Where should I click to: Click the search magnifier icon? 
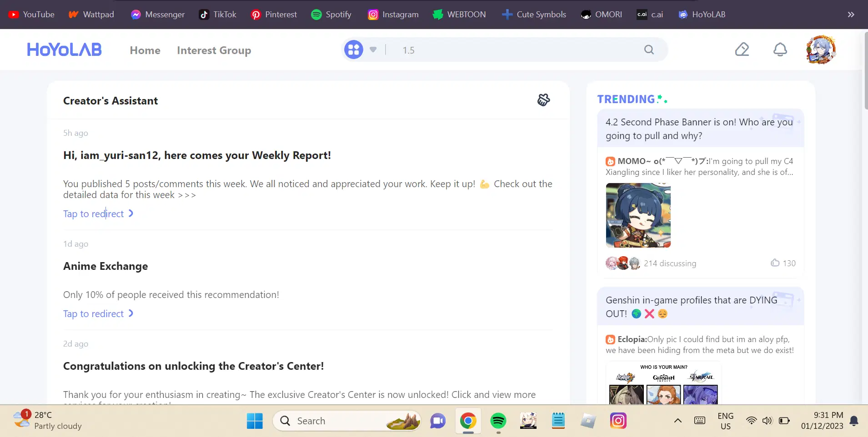649,50
